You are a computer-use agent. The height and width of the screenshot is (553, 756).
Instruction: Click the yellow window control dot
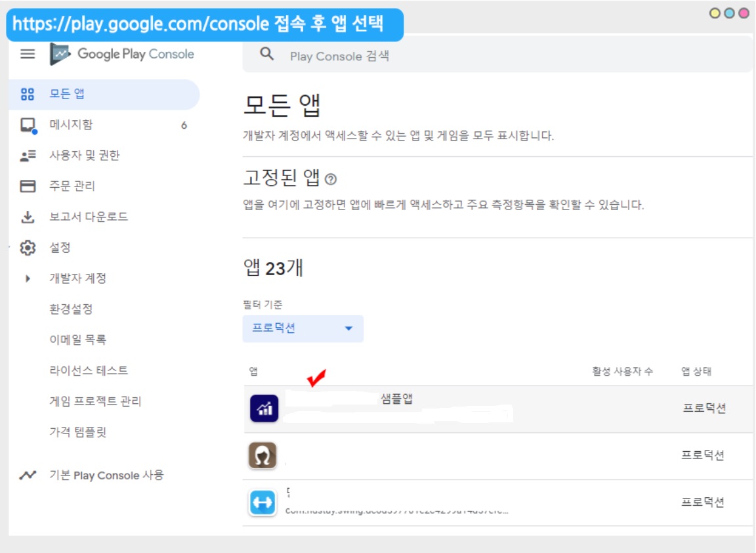715,13
